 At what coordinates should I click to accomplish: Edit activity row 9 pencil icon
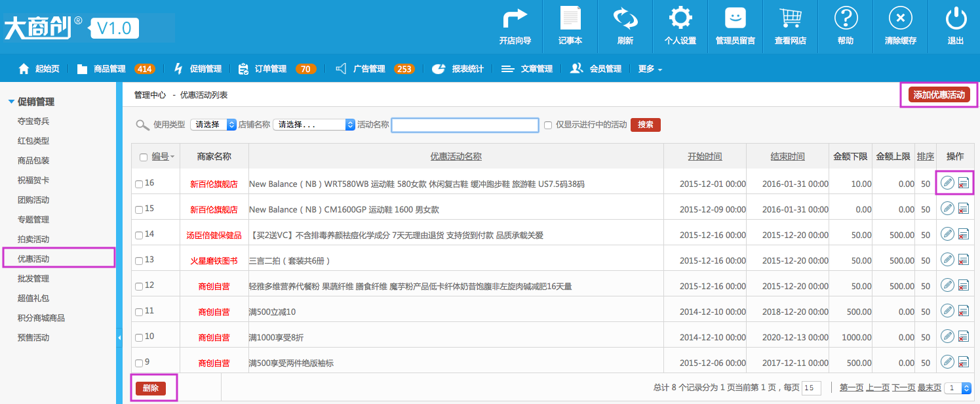click(x=947, y=361)
